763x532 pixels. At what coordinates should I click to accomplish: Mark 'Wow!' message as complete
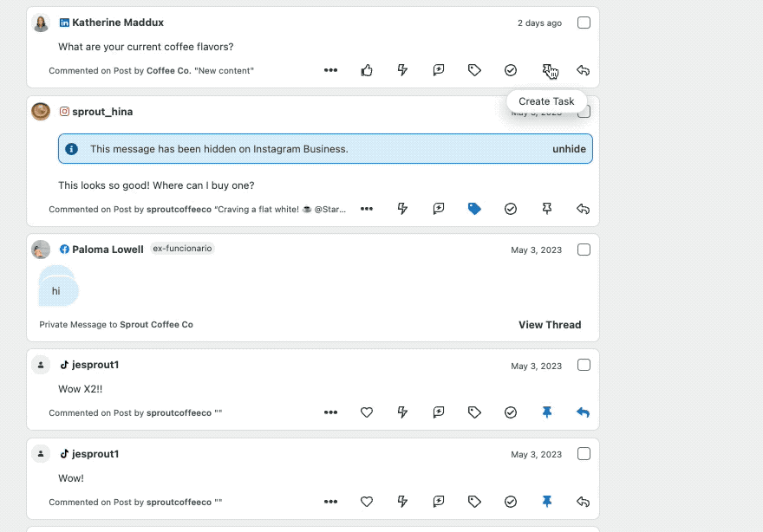(511, 502)
